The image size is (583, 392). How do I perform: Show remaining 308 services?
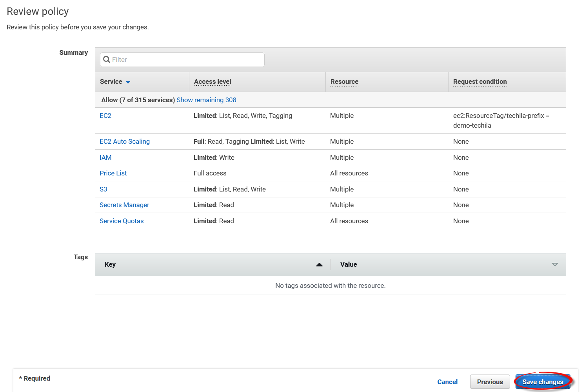tap(206, 100)
